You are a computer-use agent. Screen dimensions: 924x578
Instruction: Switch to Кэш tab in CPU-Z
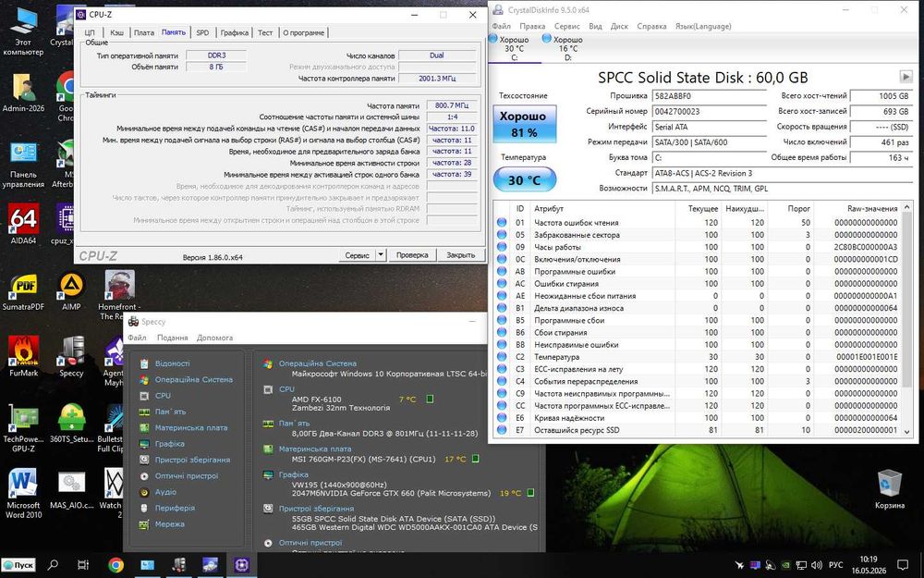116,32
